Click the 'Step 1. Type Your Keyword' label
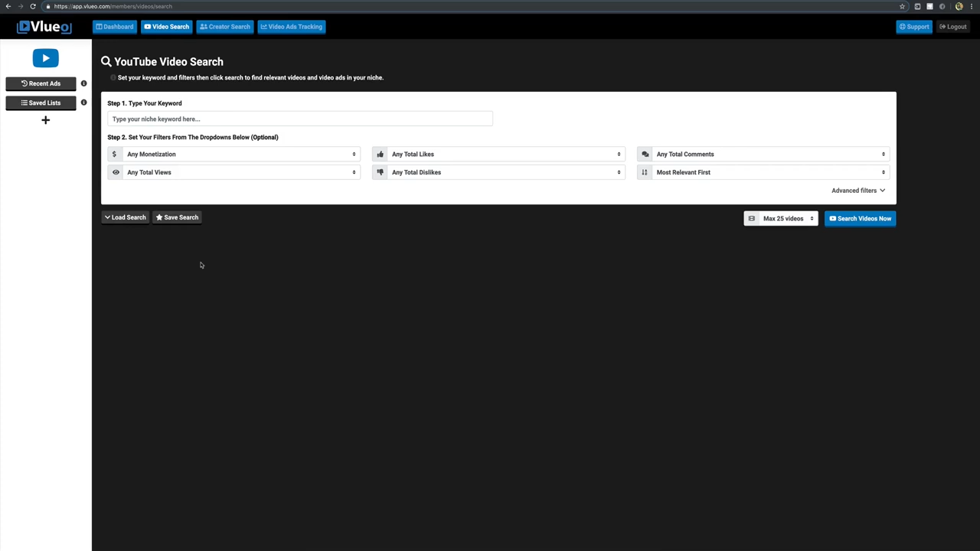Viewport: 980px width, 551px height. (145, 103)
